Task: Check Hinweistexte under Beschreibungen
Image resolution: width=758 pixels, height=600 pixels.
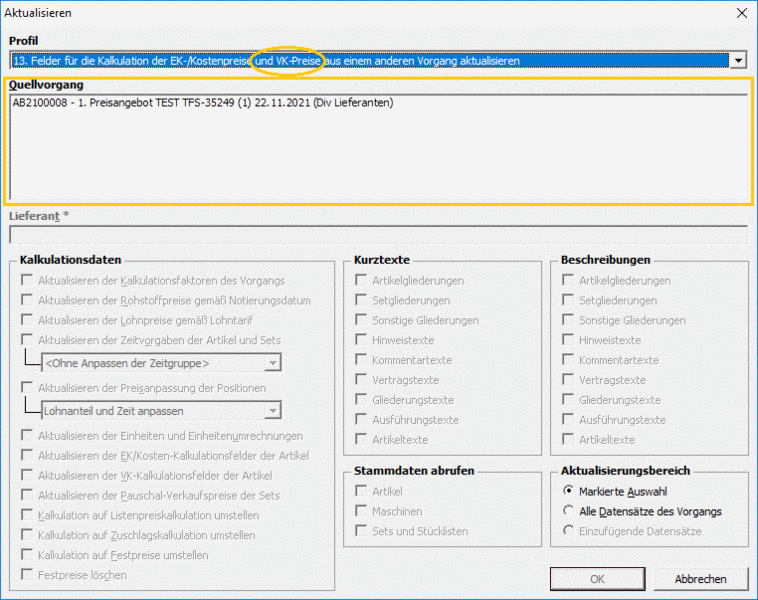Action: [x=568, y=340]
